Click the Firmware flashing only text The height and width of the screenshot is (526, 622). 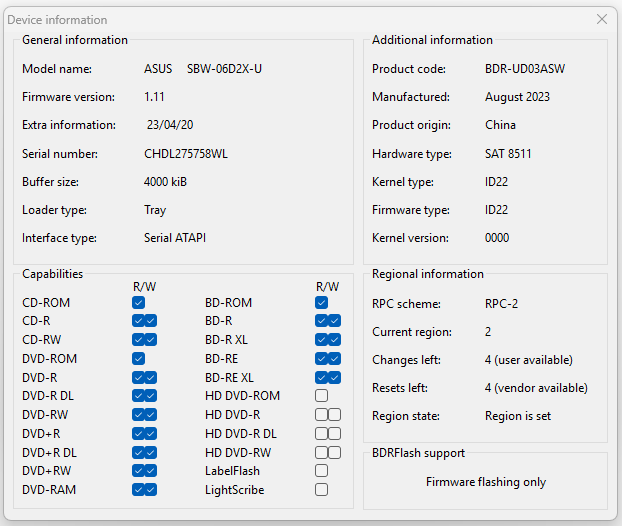(x=486, y=482)
